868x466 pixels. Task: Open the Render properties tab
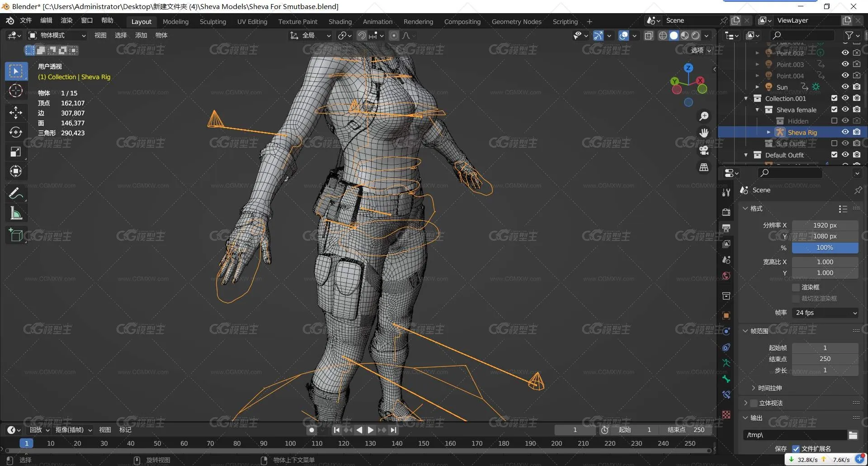pyautogui.click(x=726, y=212)
